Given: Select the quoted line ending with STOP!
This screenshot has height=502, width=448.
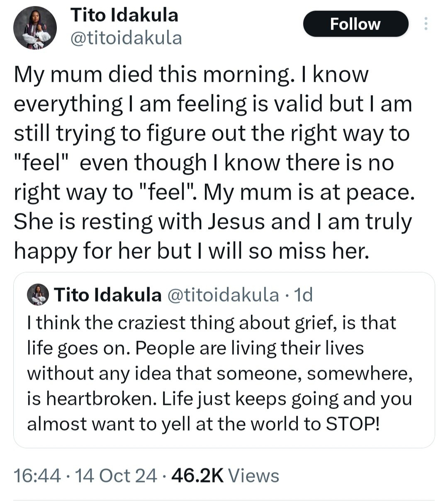Looking at the screenshot, I should 203,424.
